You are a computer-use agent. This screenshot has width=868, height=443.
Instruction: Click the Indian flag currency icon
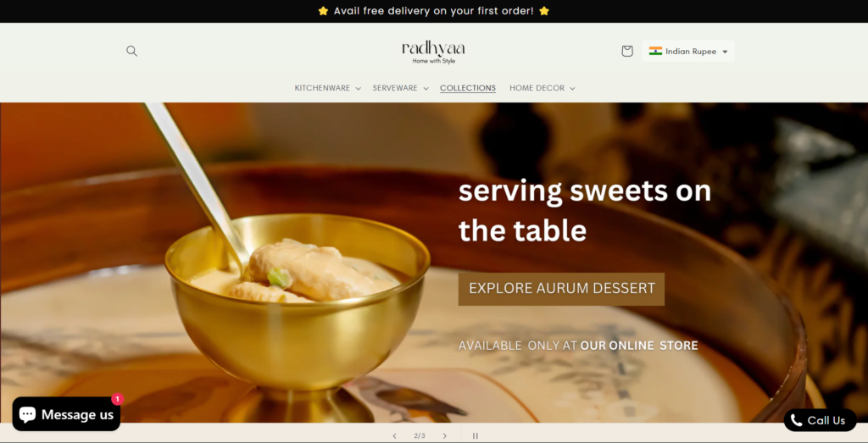(x=655, y=51)
